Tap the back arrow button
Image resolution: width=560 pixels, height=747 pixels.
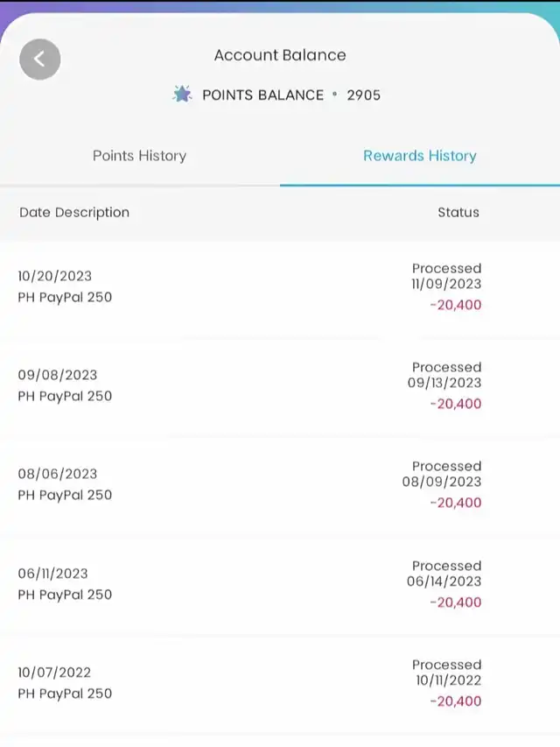40,60
